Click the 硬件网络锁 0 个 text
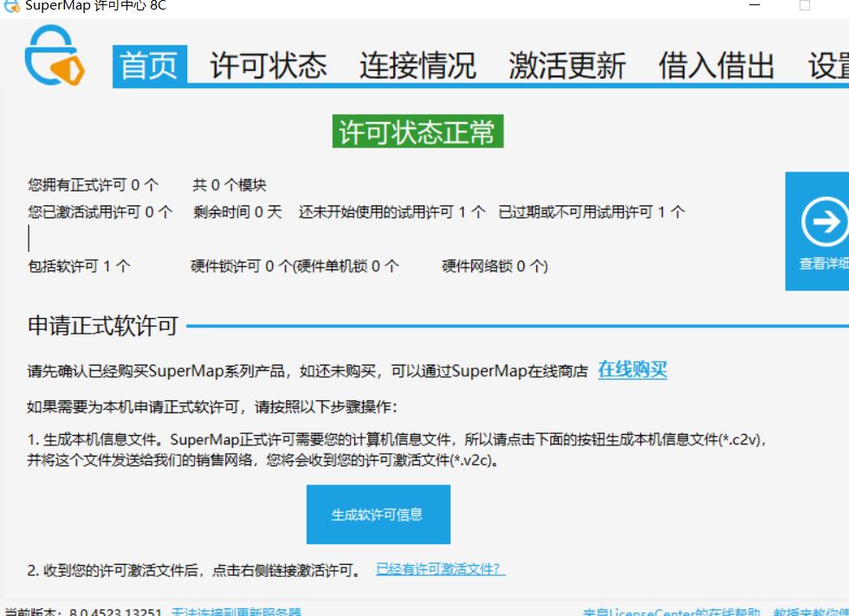Image resolution: width=849 pixels, height=616 pixels. pyautogui.click(x=492, y=266)
